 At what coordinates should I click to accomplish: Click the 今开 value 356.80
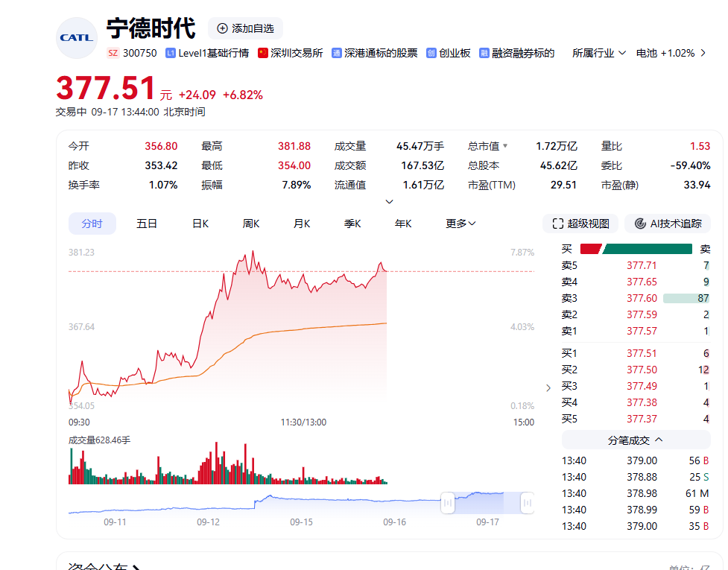pos(161,146)
